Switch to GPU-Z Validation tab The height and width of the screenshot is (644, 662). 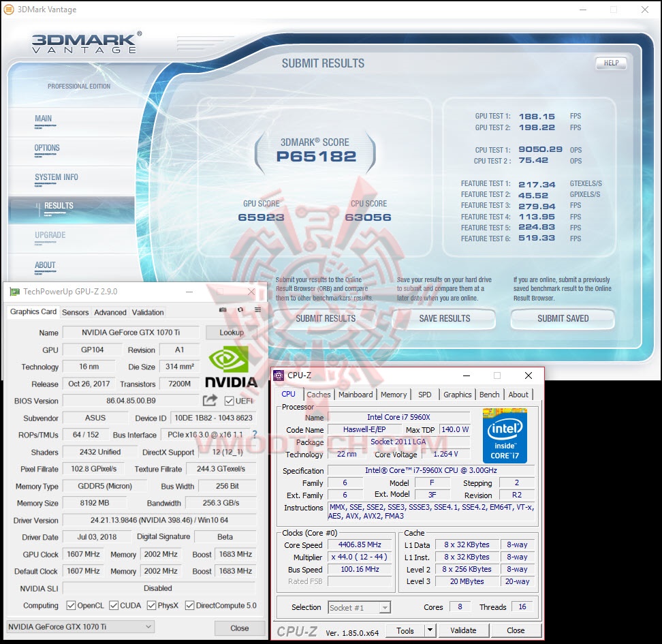148,312
